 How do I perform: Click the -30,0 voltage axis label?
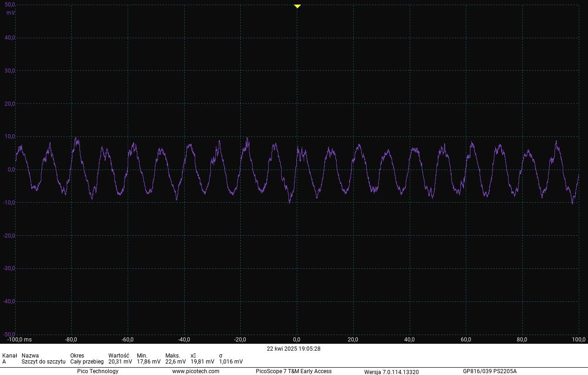click(x=9, y=268)
